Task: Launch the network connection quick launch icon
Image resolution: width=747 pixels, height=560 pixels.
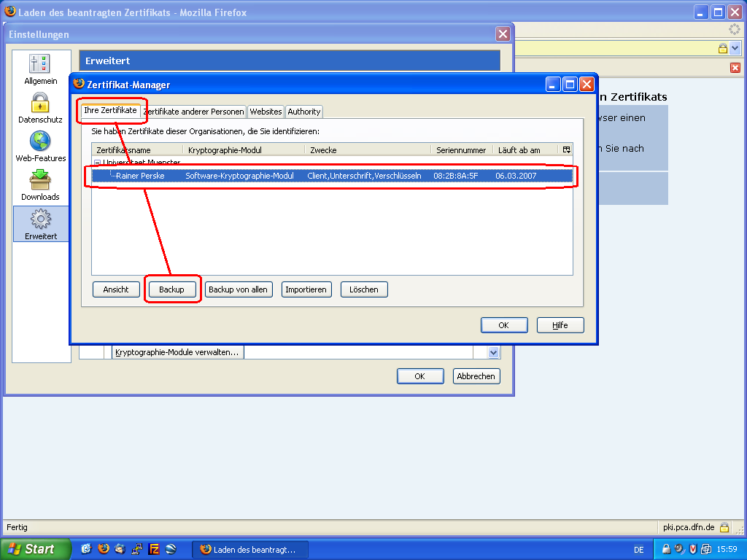Action: tap(136, 549)
